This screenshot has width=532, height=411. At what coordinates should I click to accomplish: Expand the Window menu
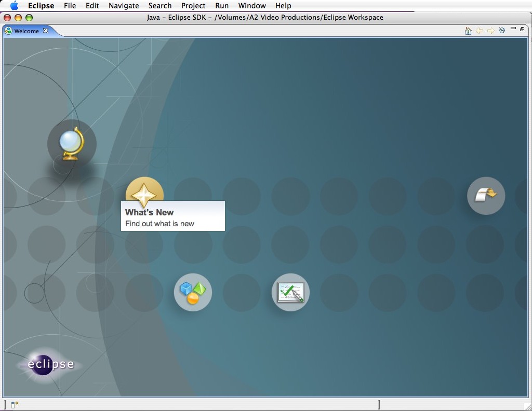coord(251,6)
